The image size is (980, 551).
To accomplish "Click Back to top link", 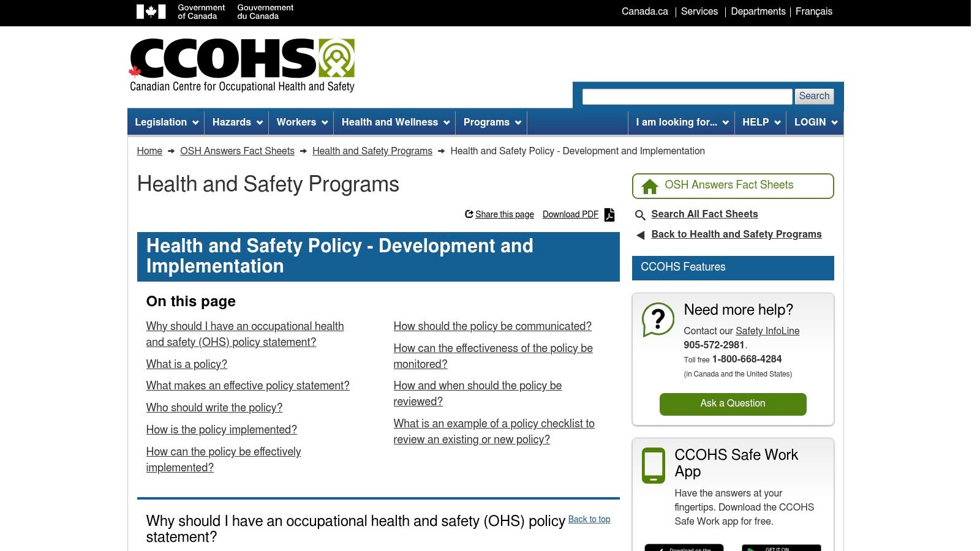I will click(x=589, y=519).
